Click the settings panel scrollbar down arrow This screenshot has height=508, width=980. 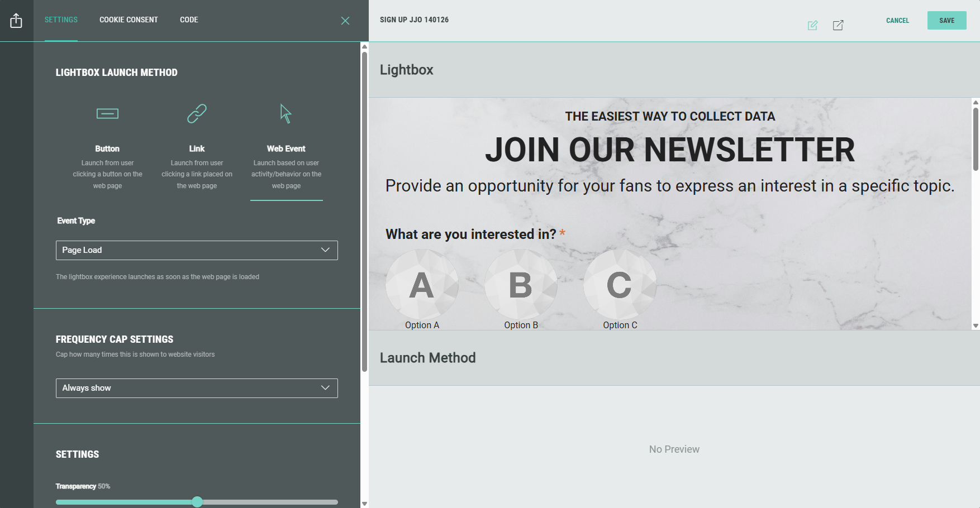coord(364,504)
